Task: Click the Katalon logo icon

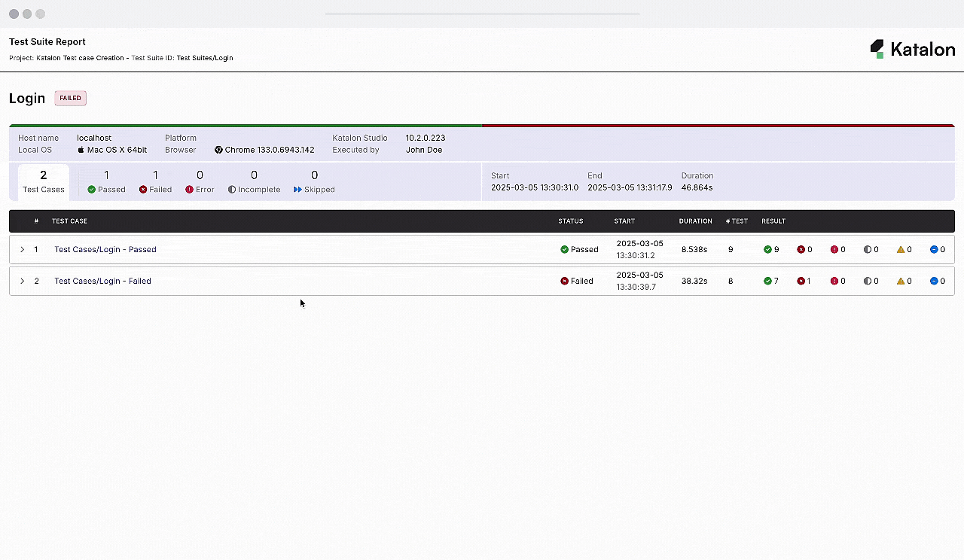Action: click(x=877, y=49)
